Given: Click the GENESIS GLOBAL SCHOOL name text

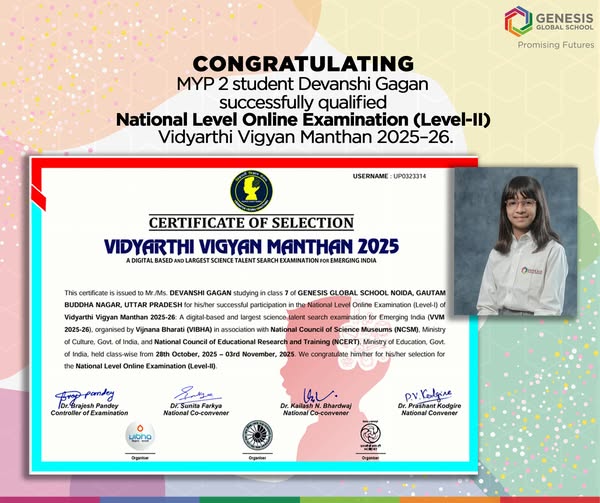Looking at the screenshot, I should pos(564,20).
